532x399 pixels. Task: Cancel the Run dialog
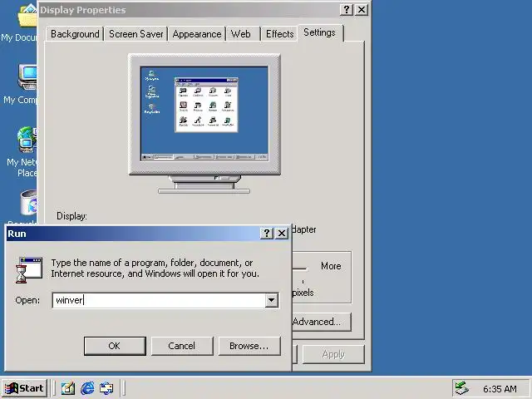[182, 346]
